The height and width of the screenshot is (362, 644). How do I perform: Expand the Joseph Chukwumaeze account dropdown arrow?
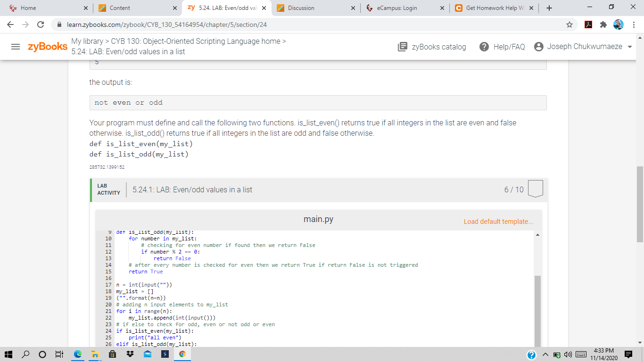[630, 47]
